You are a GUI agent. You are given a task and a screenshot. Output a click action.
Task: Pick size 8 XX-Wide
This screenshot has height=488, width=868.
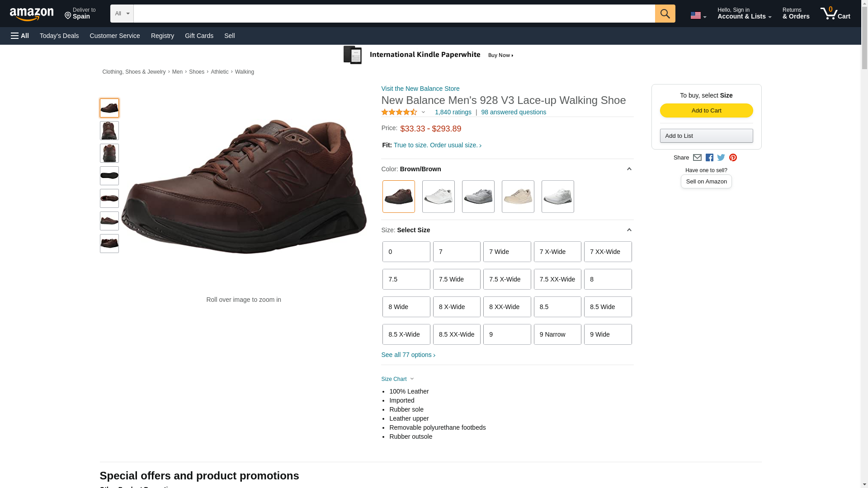507,307
